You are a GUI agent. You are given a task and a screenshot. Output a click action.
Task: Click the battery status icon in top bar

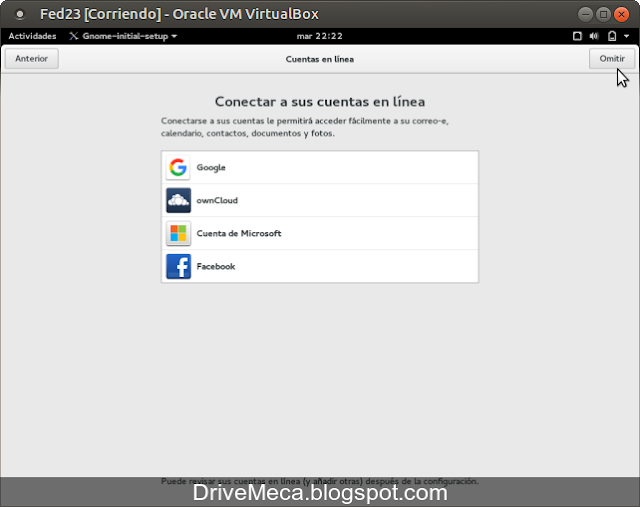[612, 36]
